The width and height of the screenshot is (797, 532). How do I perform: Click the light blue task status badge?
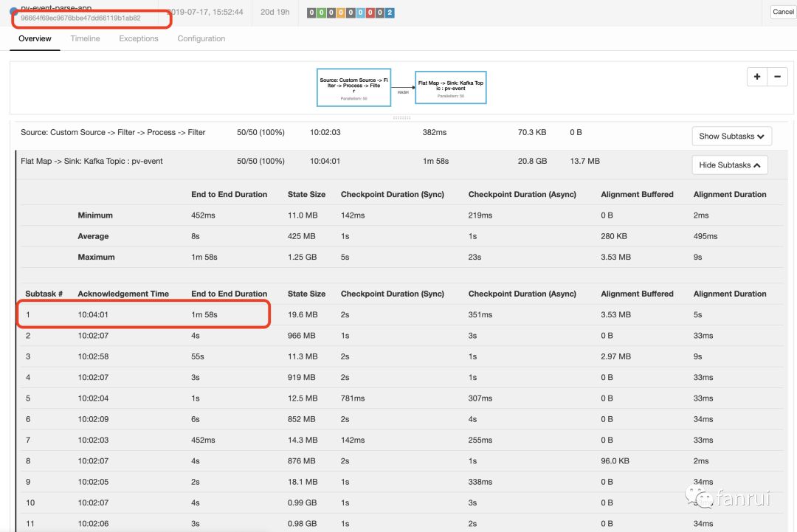pos(360,13)
